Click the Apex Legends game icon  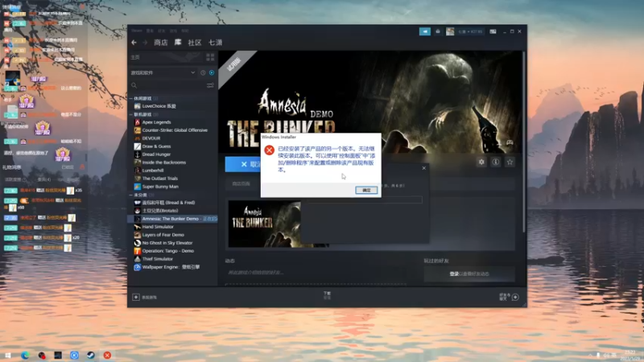[137, 122]
